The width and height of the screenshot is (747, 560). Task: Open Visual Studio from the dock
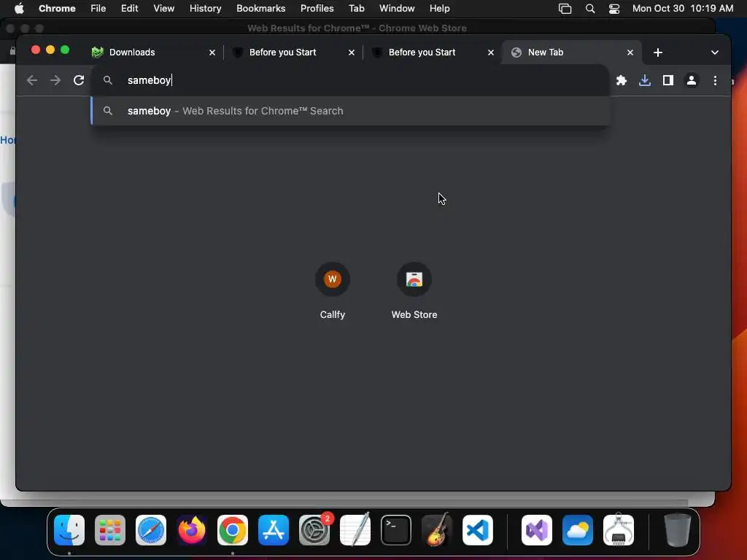pyautogui.click(x=537, y=530)
